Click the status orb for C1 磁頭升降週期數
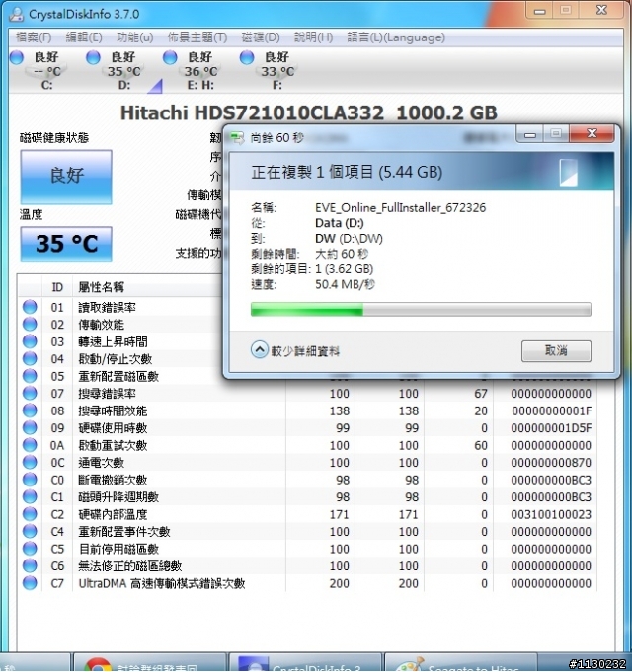The height and width of the screenshot is (672, 632). (x=30, y=496)
